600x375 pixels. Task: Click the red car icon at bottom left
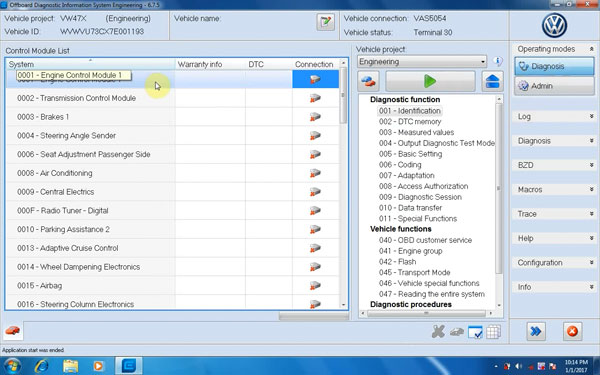pos(13,331)
